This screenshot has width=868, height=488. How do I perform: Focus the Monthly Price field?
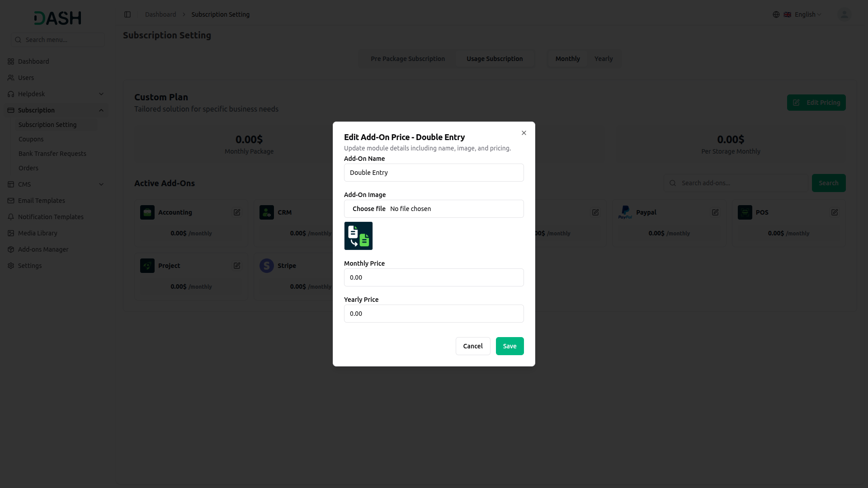[434, 277]
